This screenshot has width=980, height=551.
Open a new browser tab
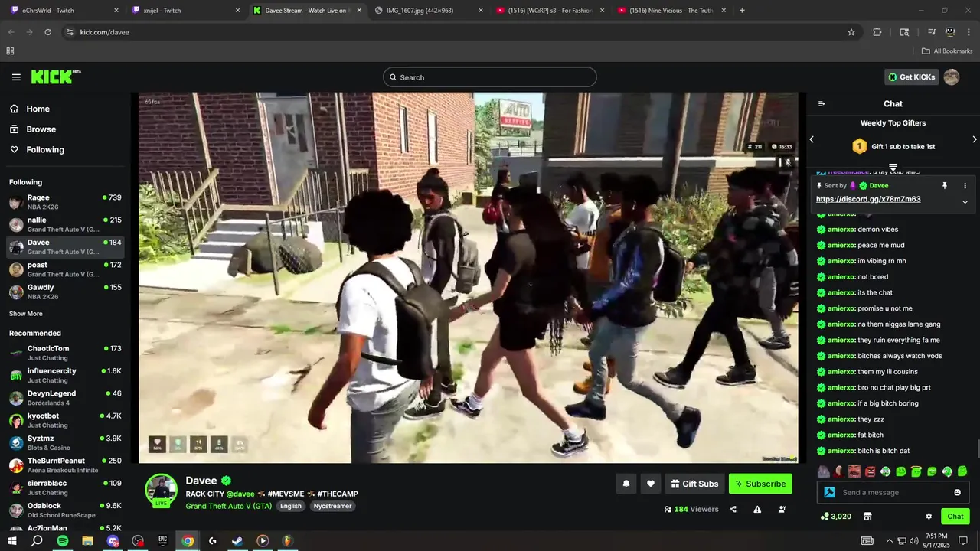(x=742, y=11)
